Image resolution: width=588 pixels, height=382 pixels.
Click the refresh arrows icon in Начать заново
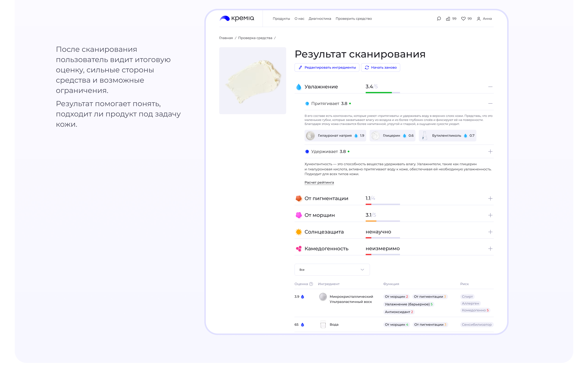tap(367, 67)
